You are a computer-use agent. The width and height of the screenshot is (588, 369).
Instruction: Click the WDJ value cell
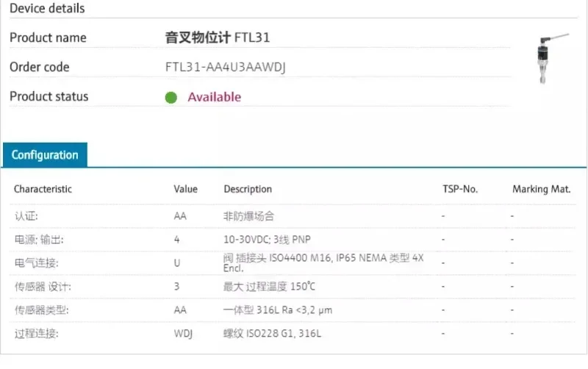183,334
